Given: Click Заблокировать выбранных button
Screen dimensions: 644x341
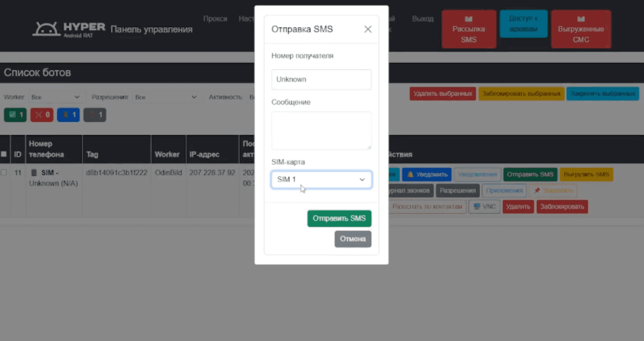Looking at the screenshot, I should pos(521,94).
